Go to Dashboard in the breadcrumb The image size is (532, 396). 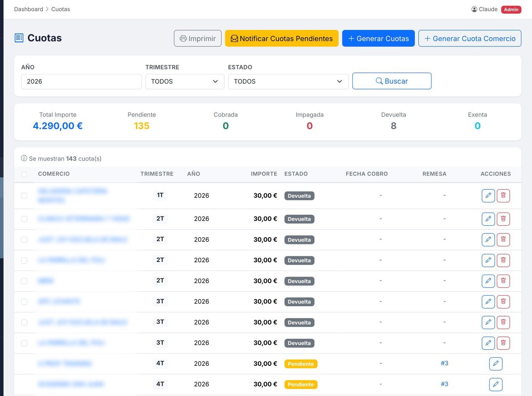tap(29, 9)
